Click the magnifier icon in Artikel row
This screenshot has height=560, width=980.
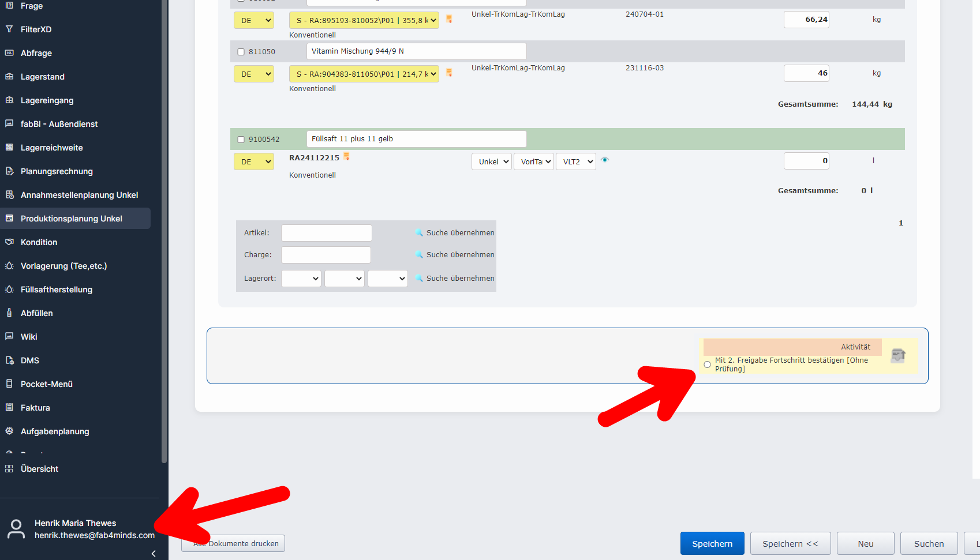coord(419,232)
